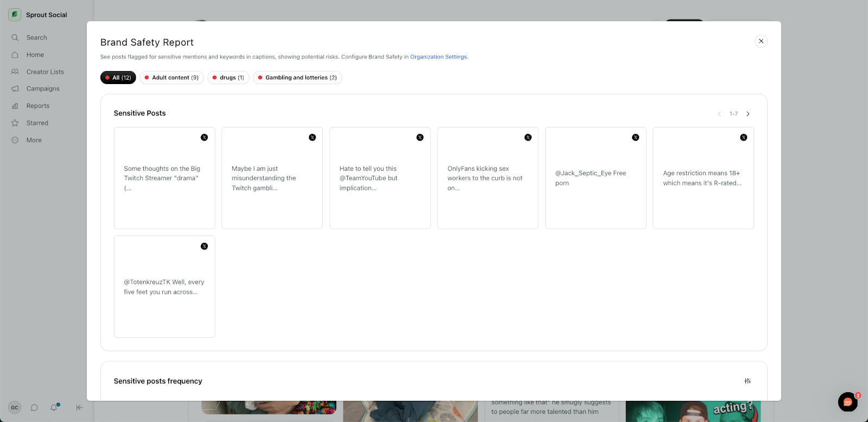
Task: Click the 1-7 page range text
Action: coord(733,114)
